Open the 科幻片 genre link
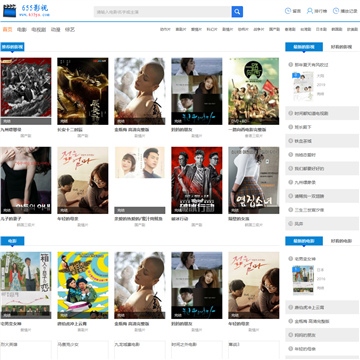The image size is (360, 360). 212,29
